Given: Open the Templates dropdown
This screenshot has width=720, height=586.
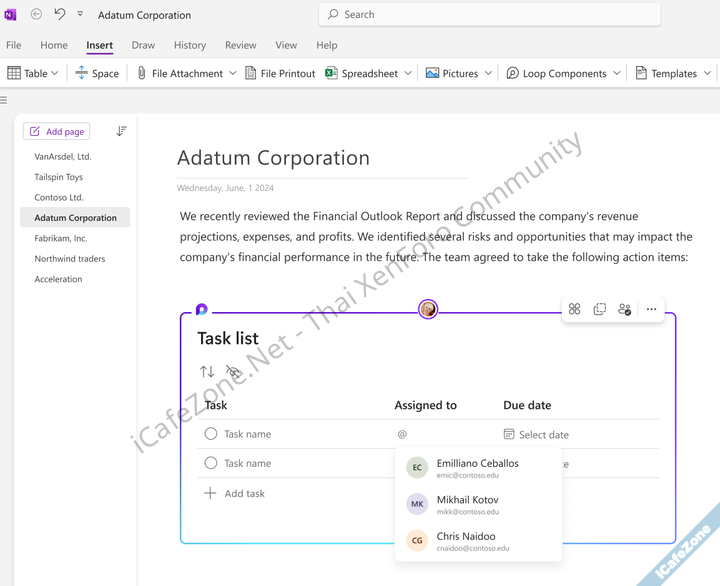Looking at the screenshot, I should click(x=707, y=73).
